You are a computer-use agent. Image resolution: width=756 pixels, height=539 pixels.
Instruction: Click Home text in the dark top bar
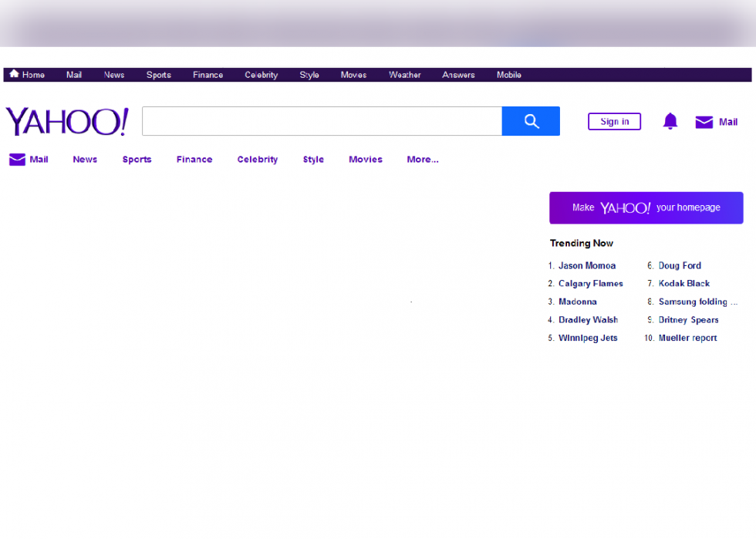[33, 75]
